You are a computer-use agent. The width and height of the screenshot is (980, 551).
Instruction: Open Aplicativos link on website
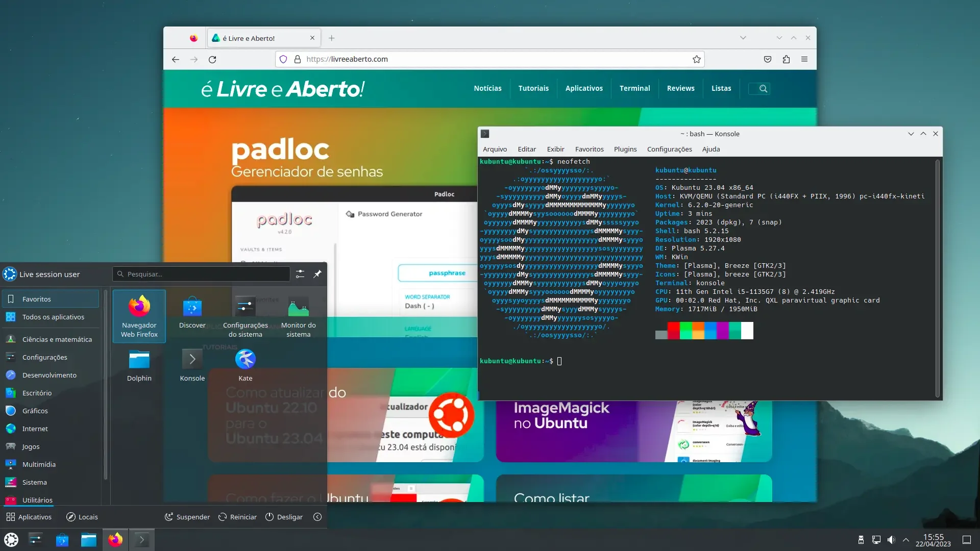(584, 88)
